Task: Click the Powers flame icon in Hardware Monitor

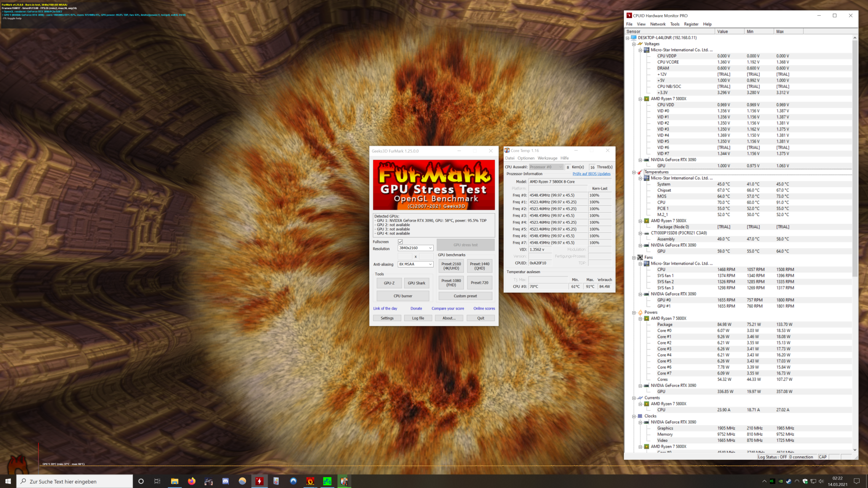Action: click(640, 312)
